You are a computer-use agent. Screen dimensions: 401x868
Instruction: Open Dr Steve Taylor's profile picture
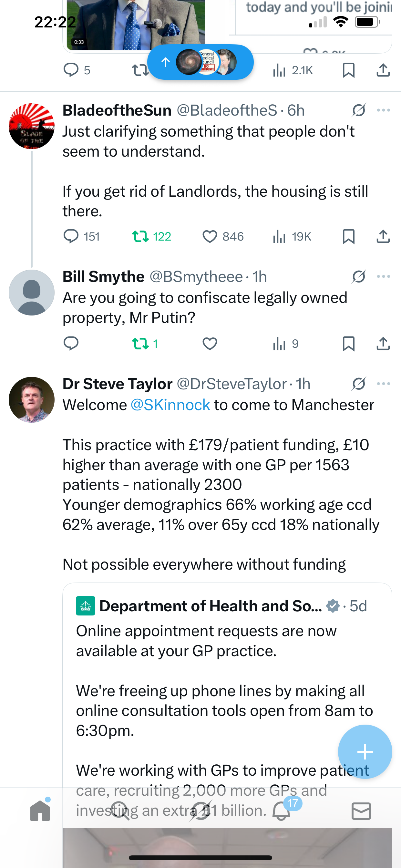coord(32,400)
